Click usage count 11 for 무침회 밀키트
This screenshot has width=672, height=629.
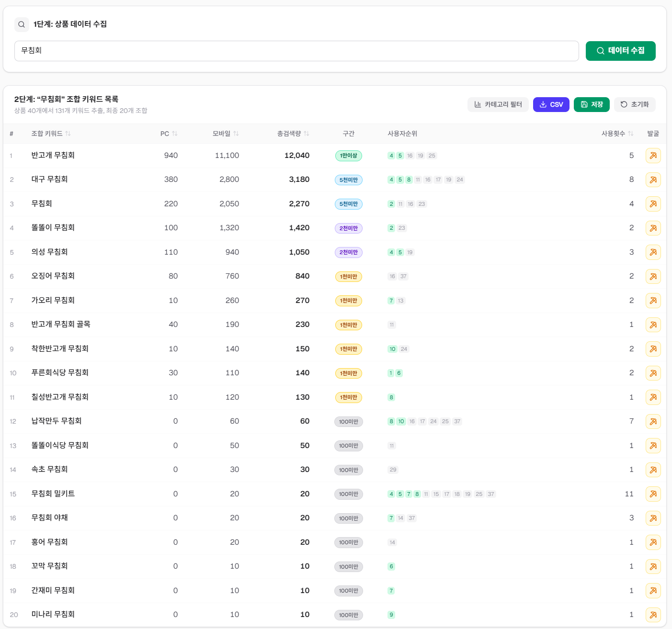click(629, 494)
